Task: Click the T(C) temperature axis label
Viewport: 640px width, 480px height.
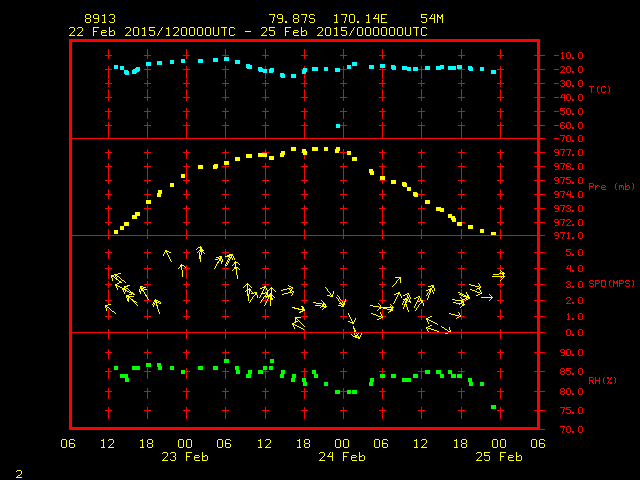Action: coord(600,90)
